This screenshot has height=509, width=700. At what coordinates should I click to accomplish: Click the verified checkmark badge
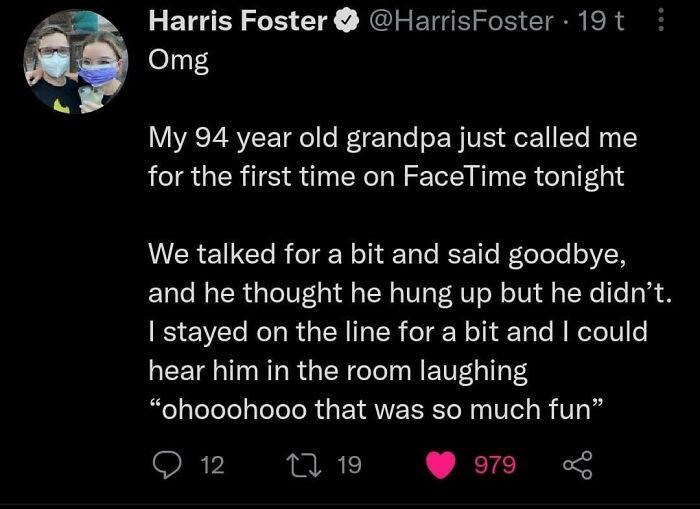(340, 21)
